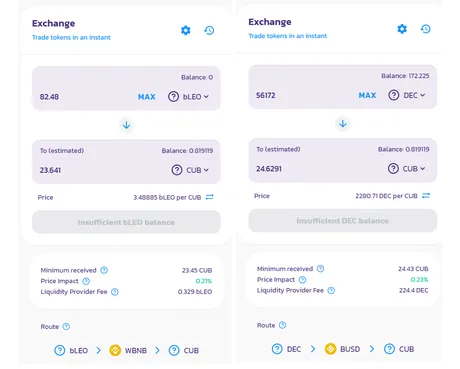Click help icon next to left Minimum received

pos(104,270)
